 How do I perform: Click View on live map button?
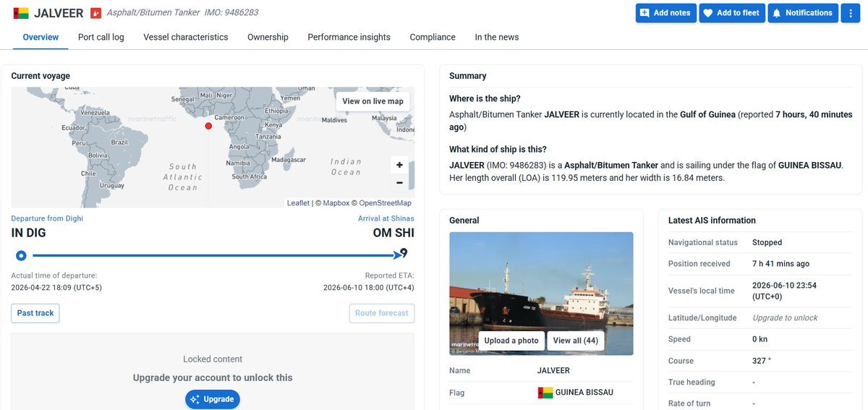point(373,101)
